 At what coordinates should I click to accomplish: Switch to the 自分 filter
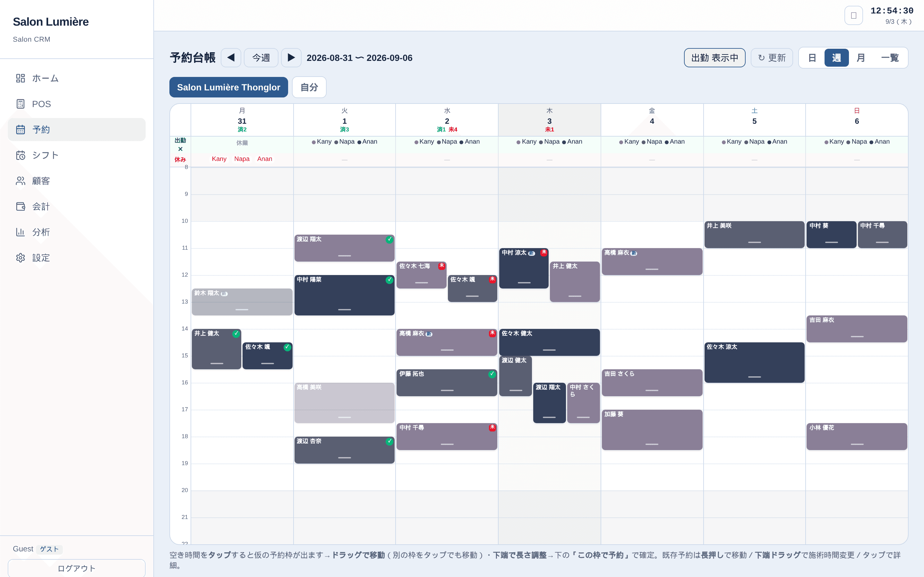(x=309, y=87)
